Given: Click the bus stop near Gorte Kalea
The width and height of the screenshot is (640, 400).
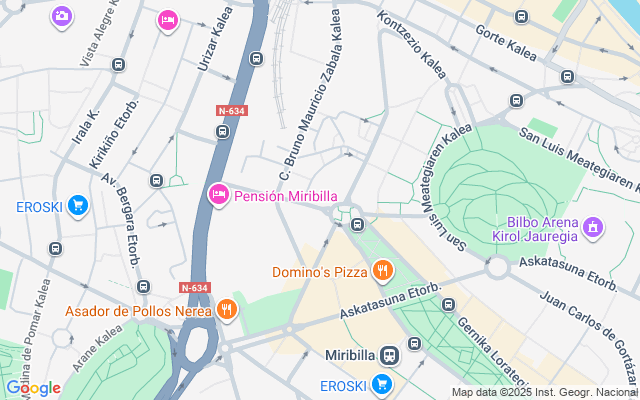Looking at the screenshot, I should (x=521, y=17).
